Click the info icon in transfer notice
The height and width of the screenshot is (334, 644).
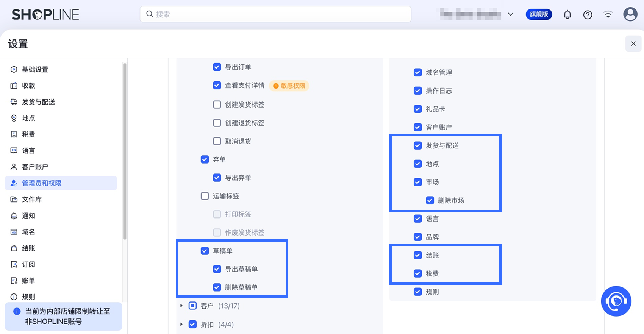coord(17,311)
